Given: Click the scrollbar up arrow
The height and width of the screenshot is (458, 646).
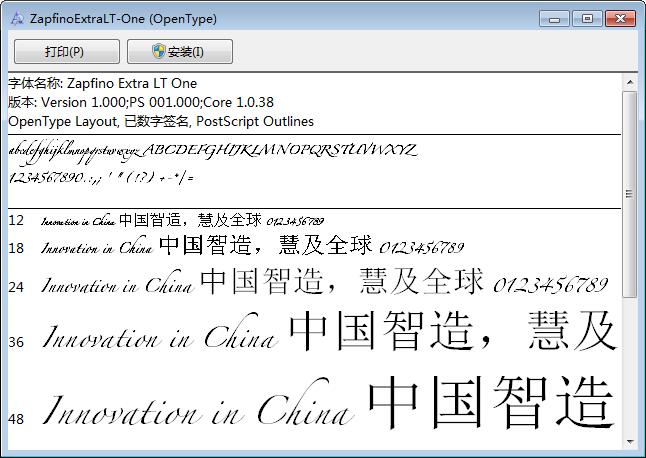Looking at the screenshot, I should tap(630, 82).
